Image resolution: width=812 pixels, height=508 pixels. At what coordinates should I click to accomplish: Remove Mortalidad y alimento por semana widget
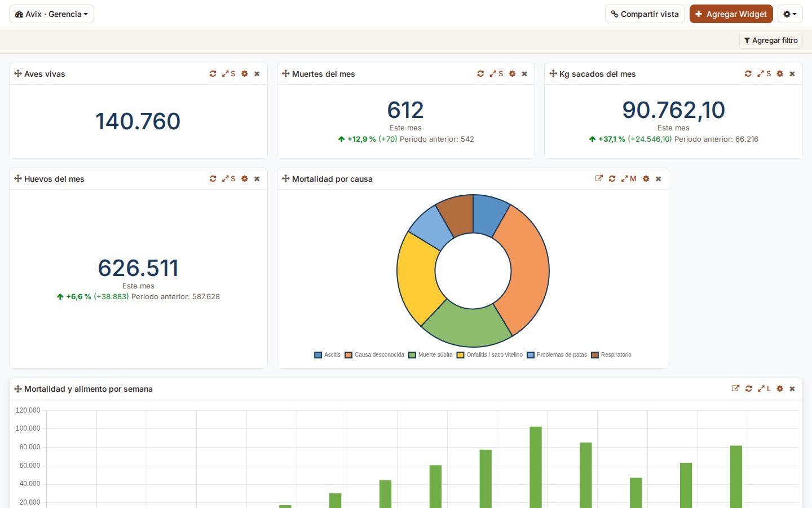coord(792,389)
